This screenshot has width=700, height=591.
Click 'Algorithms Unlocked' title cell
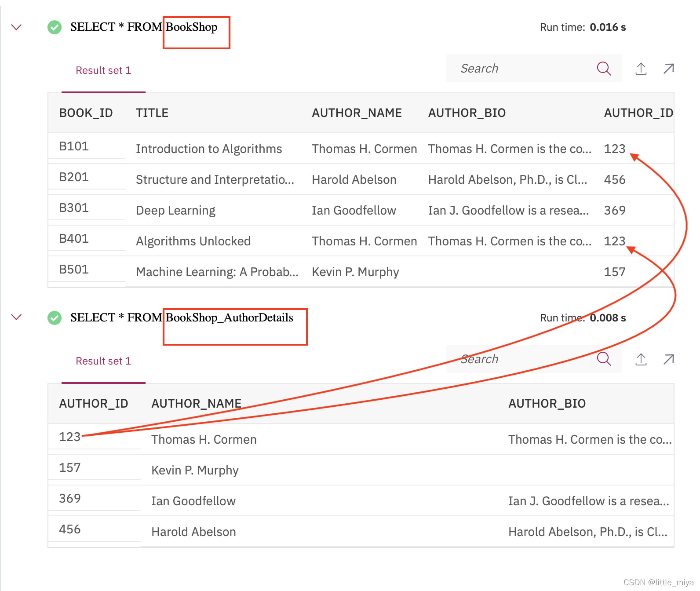click(x=193, y=241)
